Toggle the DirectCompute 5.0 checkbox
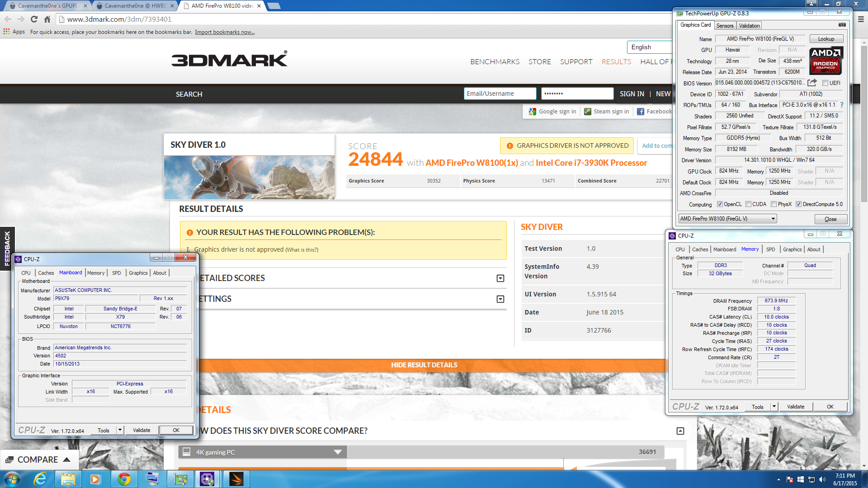This screenshot has height=488, width=868. coord(799,204)
